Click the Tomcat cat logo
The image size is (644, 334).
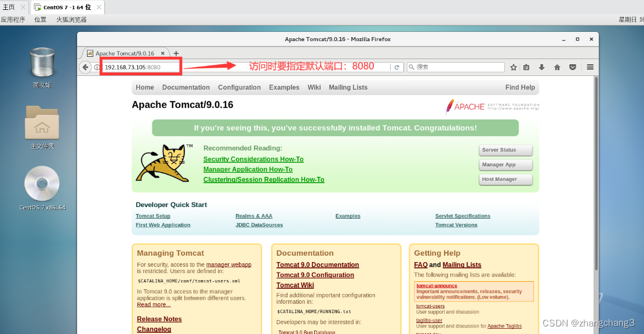[x=163, y=163]
